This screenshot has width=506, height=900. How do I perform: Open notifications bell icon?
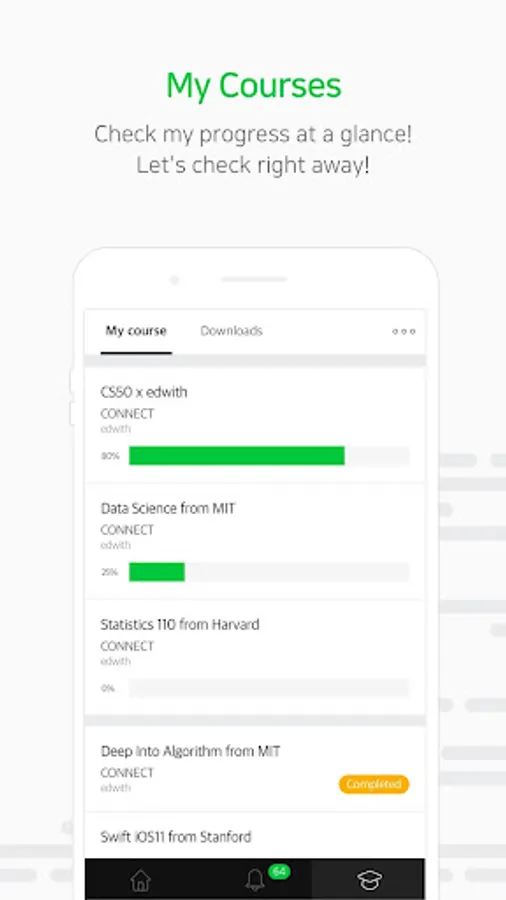(255, 879)
